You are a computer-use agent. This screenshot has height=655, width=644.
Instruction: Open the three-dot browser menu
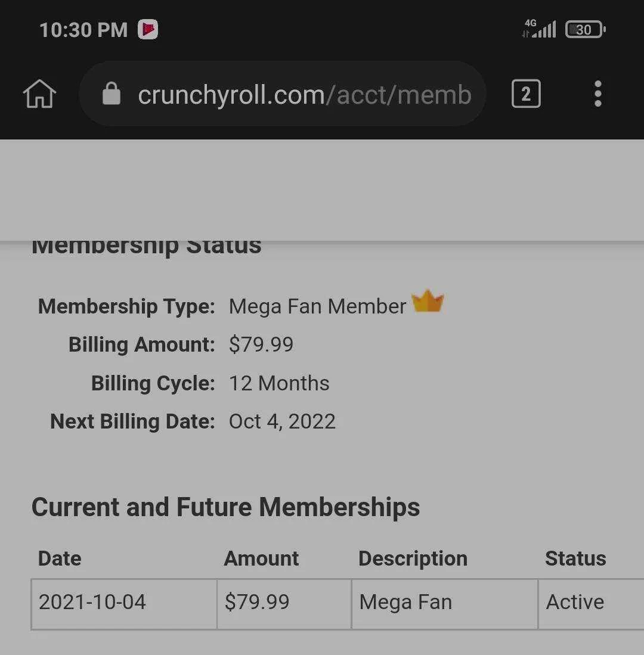pyautogui.click(x=597, y=94)
